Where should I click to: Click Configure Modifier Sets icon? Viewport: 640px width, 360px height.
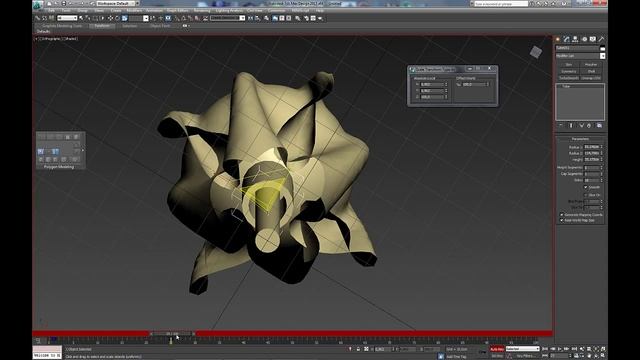pos(599,125)
